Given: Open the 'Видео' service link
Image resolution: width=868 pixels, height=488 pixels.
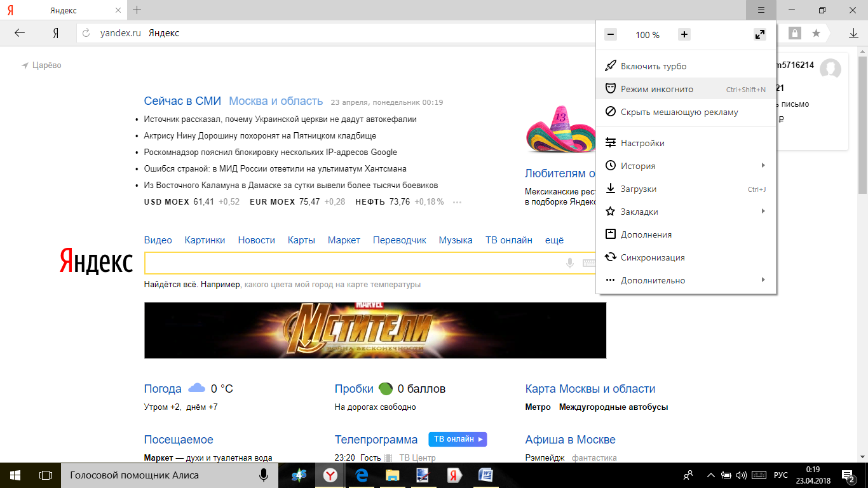Looking at the screenshot, I should click(x=158, y=240).
